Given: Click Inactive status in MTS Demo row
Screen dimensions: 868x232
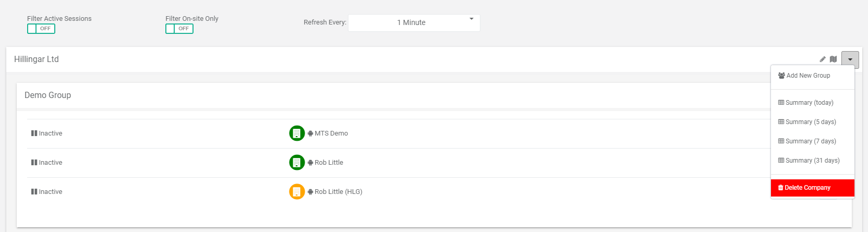Looking at the screenshot, I should point(51,133).
